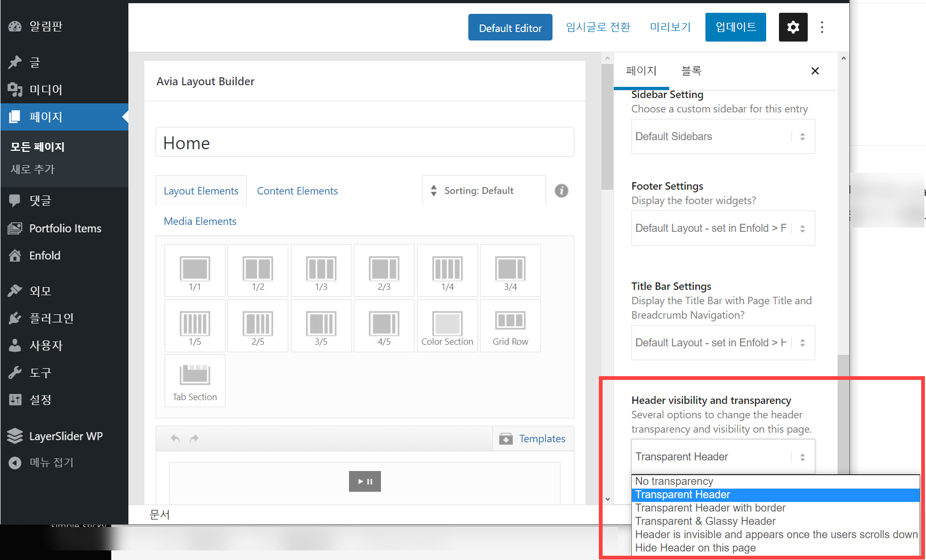Choose No transparency option
The width and height of the screenshot is (926, 560).
point(776,481)
